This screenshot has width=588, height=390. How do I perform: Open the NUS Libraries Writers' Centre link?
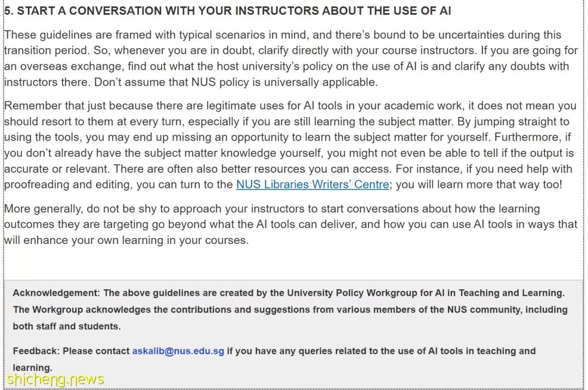coord(313,185)
